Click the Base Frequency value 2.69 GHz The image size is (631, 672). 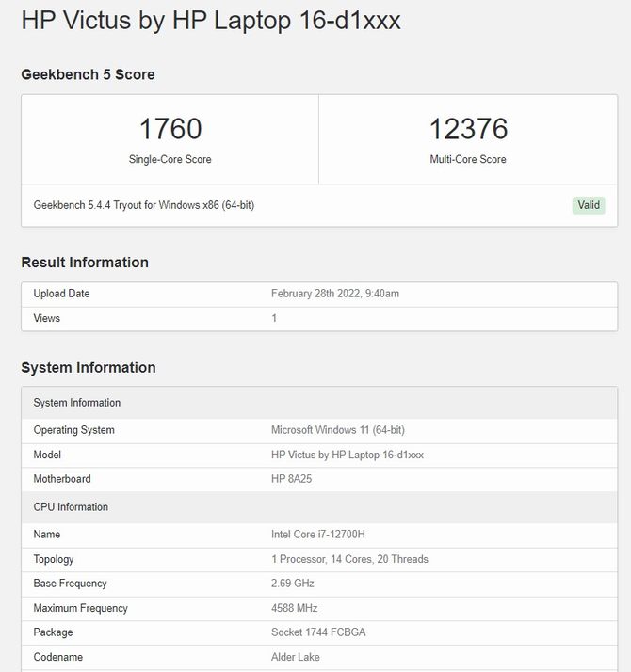pos(295,584)
